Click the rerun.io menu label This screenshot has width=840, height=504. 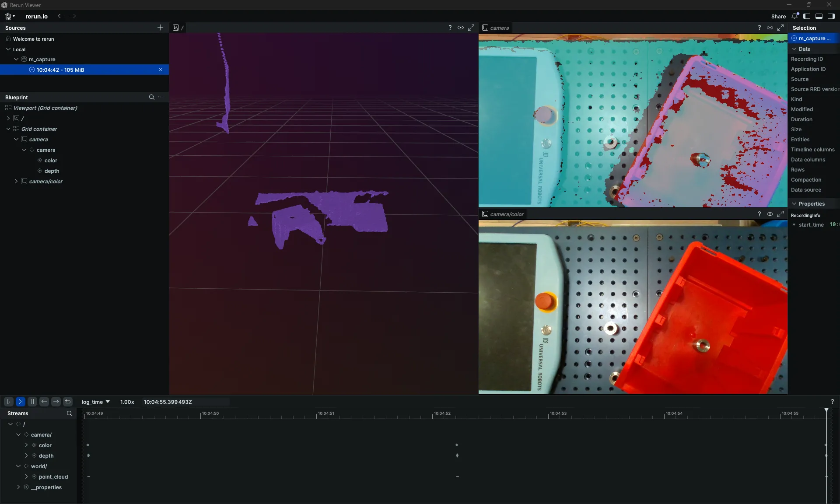pos(36,16)
